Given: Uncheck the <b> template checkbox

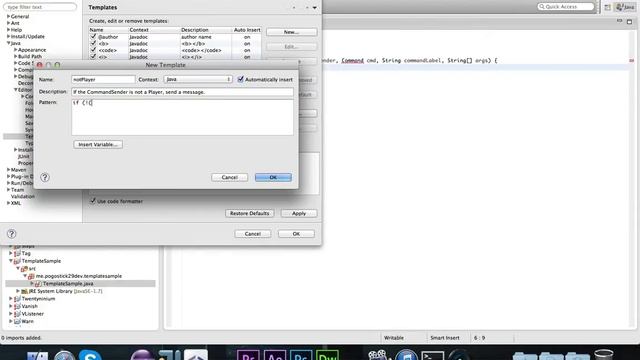Looking at the screenshot, I should pyautogui.click(x=93, y=43).
